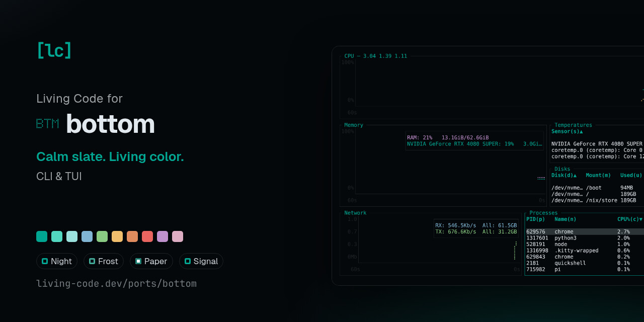Click the large "bottom" heading

click(x=110, y=124)
